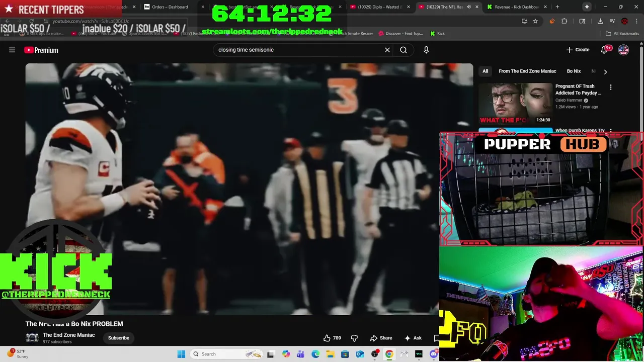Open the Kick bookmark
This screenshot has height=362, width=644.
437,34
